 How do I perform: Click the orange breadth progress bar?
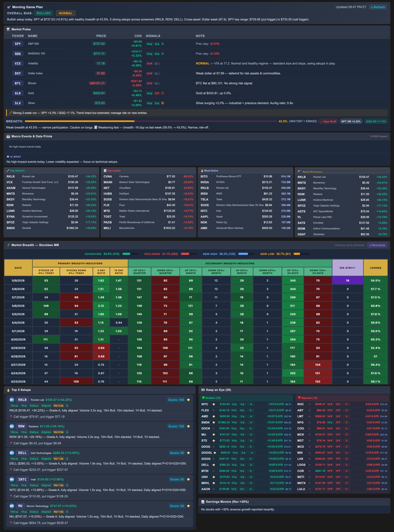[80, 121]
